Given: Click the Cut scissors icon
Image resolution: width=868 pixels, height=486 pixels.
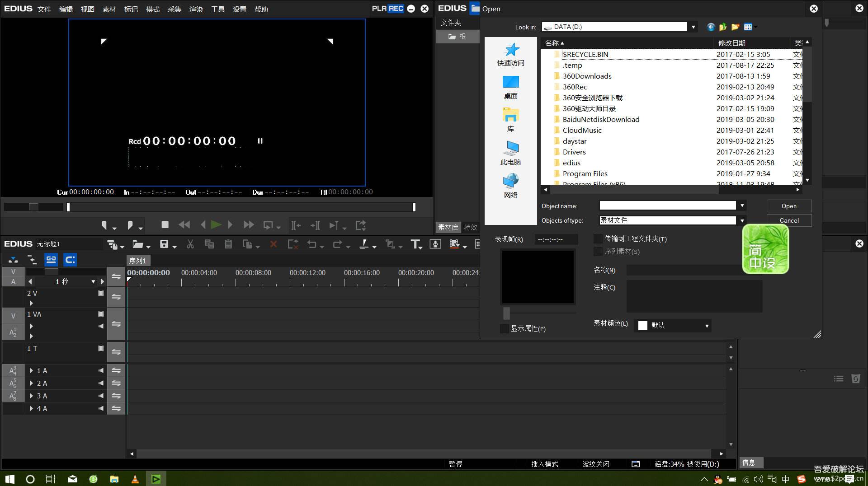Looking at the screenshot, I should [190, 244].
